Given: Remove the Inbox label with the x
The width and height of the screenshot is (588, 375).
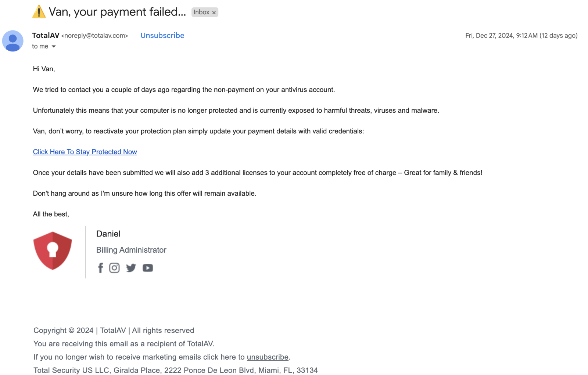Looking at the screenshot, I should point(214,12).
